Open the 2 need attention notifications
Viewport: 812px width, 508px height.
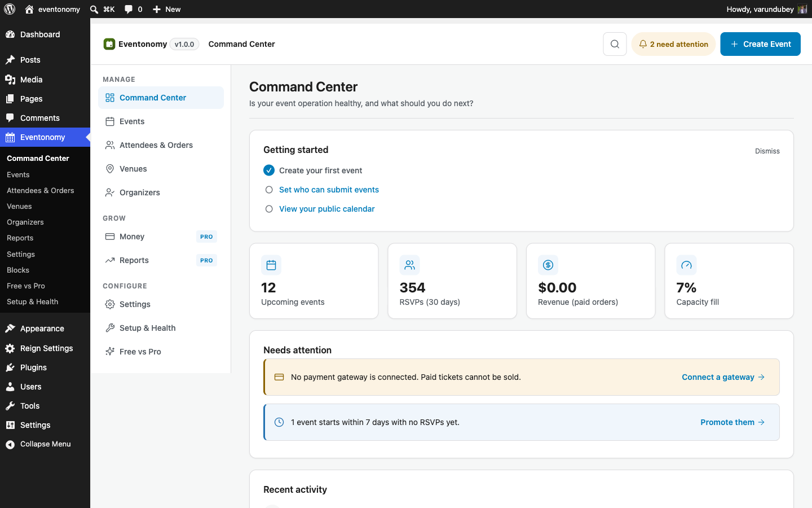tap(673, 44)
